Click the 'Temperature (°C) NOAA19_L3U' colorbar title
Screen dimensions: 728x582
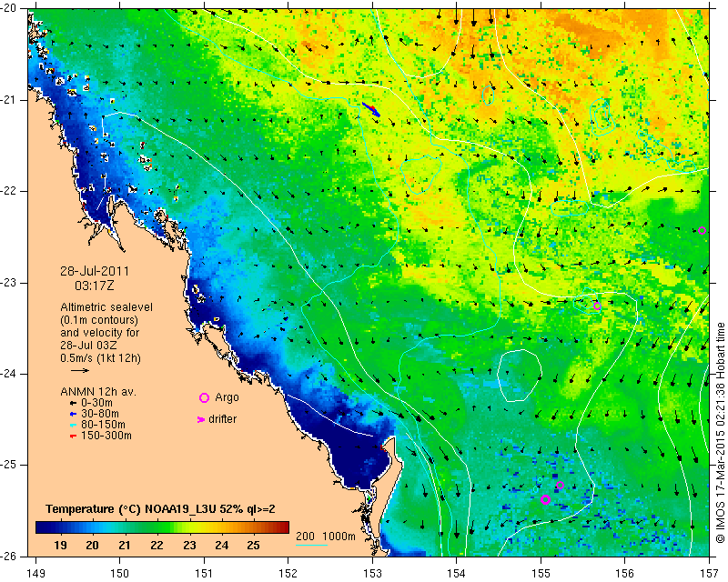(132, 509)
